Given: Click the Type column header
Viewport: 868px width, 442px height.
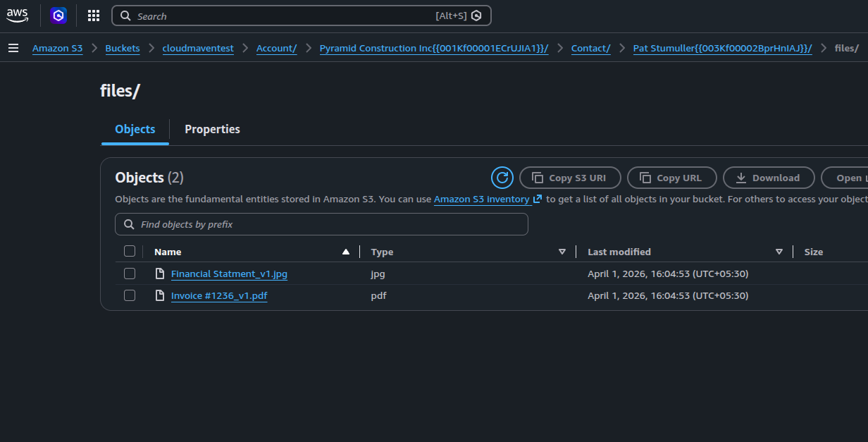Looking at the screenshot, I should (382, 252).
